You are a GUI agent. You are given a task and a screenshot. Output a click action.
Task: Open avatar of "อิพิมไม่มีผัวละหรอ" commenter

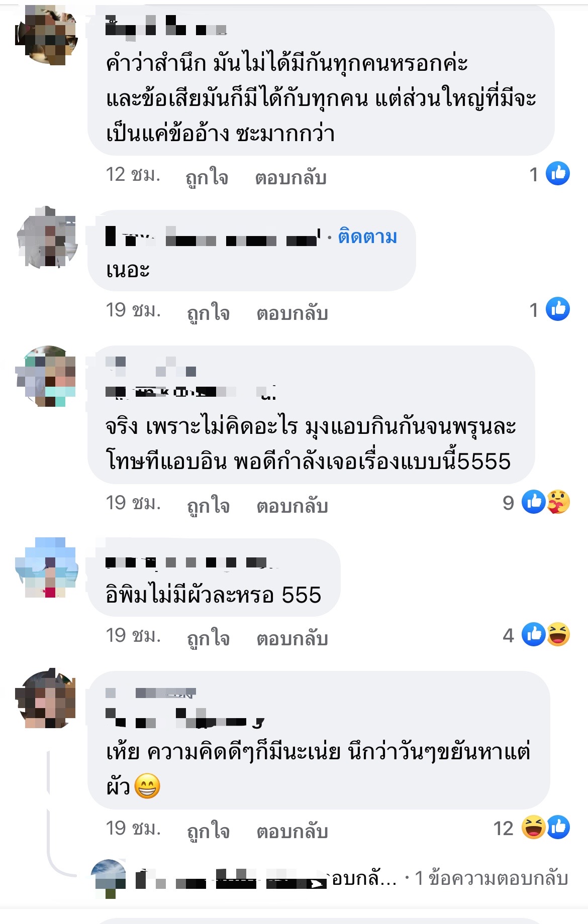coord(46,567)
